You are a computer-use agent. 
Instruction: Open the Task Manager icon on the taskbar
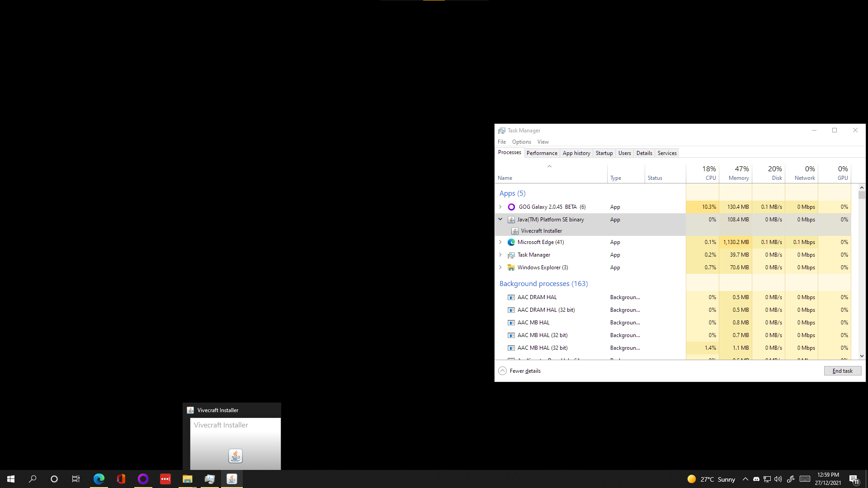coord(210,479)
